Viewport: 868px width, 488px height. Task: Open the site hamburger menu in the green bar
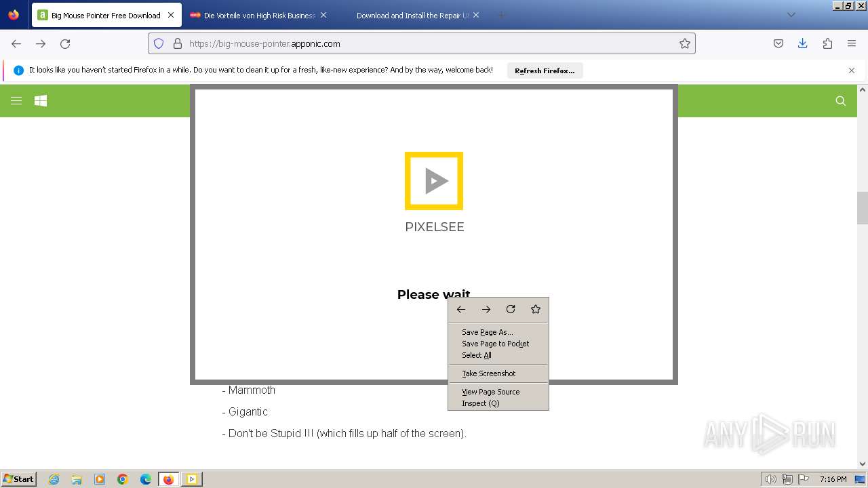(x=16, y=100)
